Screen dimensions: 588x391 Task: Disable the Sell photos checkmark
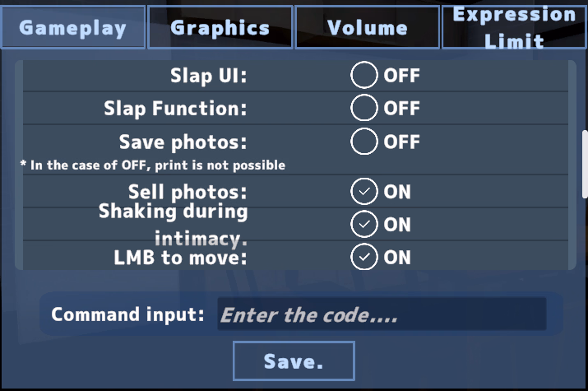(363, 191)
